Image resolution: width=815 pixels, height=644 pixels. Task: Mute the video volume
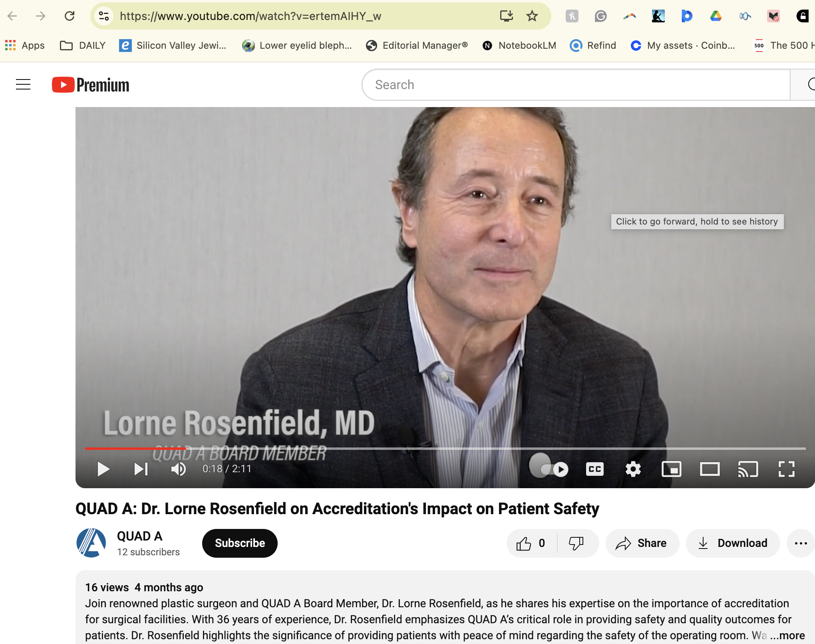click(x=179, y=469)
